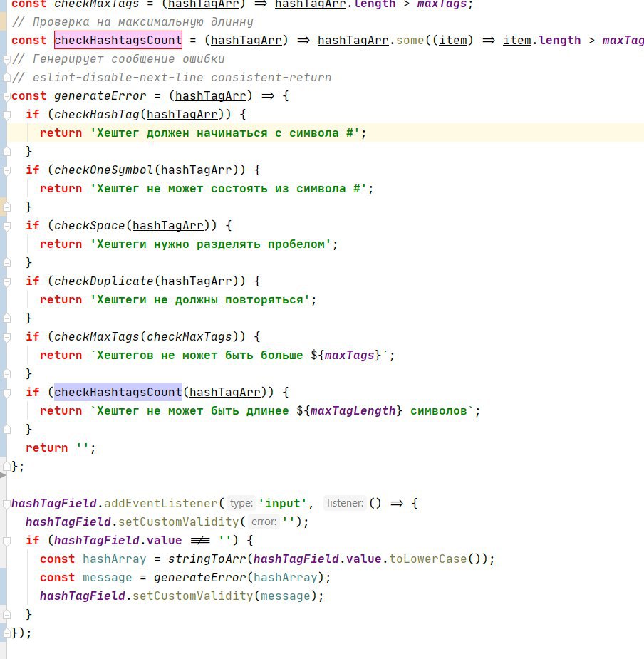
Task: Fold the if checkHashtagsCount block
Action: coord(6,393)
